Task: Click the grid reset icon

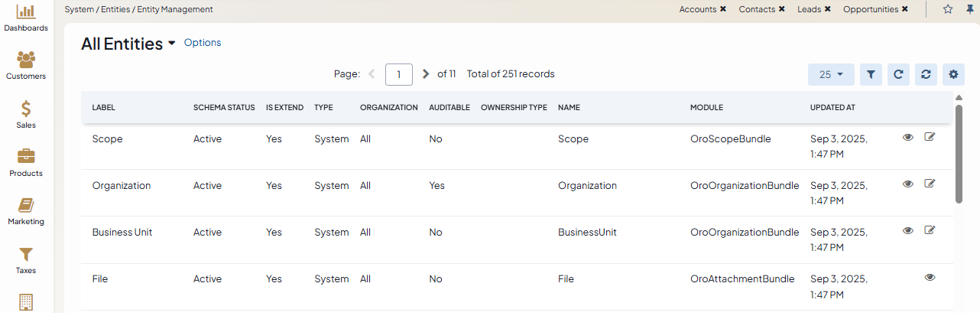Action: pos(926,74)
